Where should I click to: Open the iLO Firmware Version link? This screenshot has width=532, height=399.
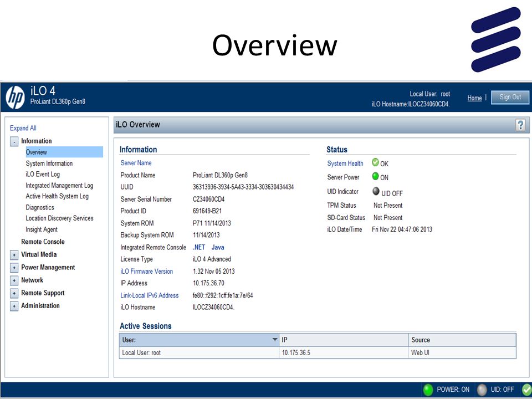[146, 271]
